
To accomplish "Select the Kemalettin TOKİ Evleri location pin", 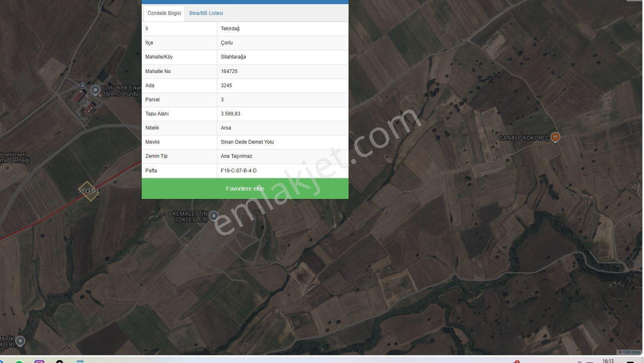I will pyautogui.click(x=214, y=216).
